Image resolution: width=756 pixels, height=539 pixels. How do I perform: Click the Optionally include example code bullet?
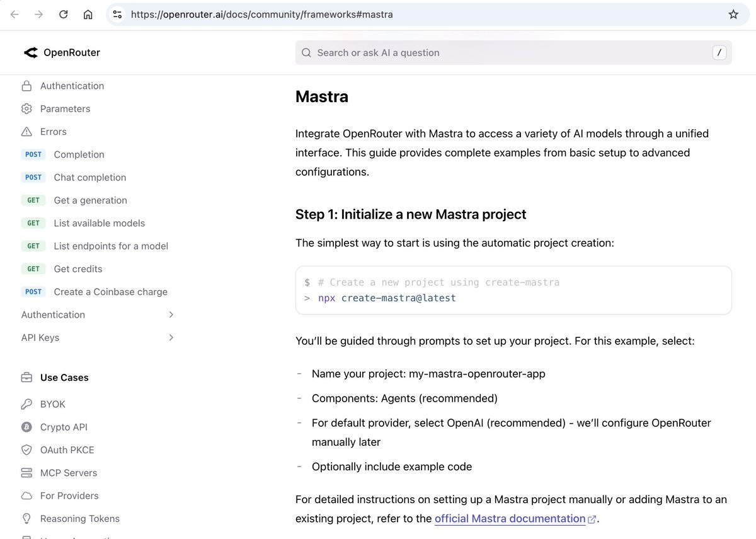[392, 467]
